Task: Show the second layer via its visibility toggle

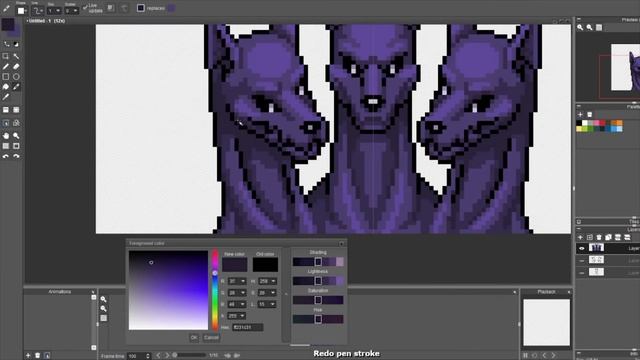Action: [x=582, y=260]
